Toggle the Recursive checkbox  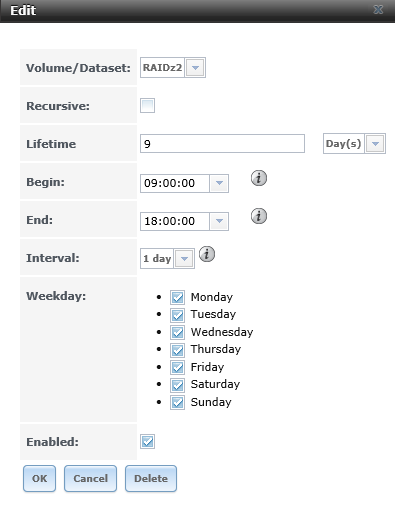(147, 106)
